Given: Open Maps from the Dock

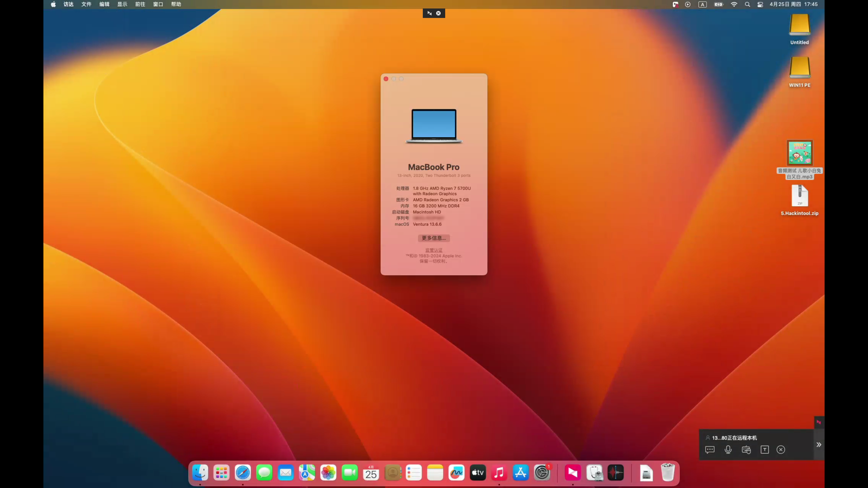Looking at the screenshot, I should pos(307,473).
